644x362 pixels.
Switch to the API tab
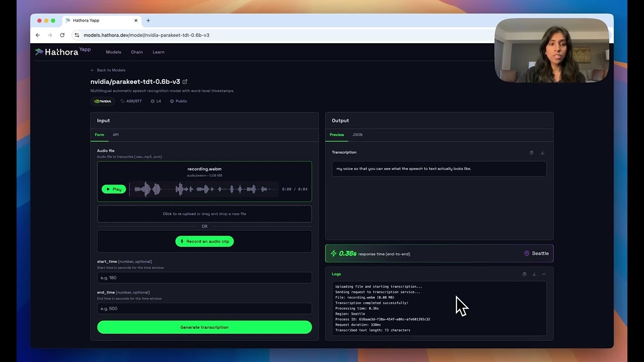[x=116, y=135]
